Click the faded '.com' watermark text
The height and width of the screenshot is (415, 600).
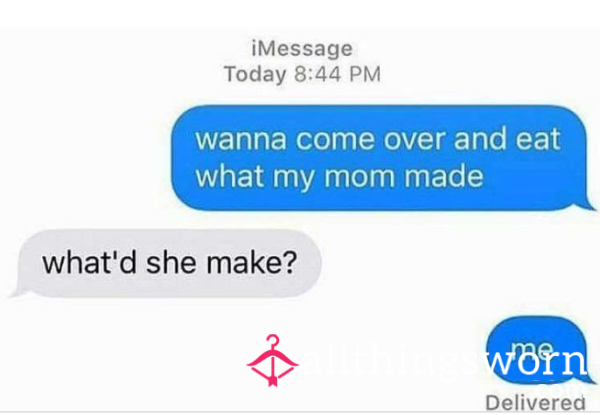click(x=560, y=388)
